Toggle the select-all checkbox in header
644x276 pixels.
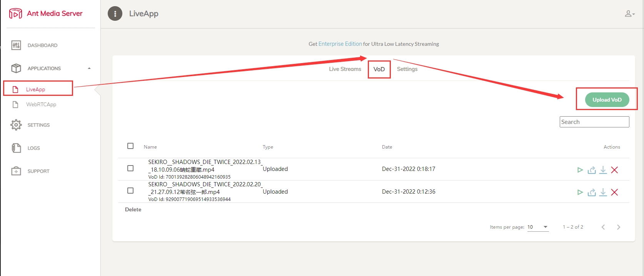point(130,146)
